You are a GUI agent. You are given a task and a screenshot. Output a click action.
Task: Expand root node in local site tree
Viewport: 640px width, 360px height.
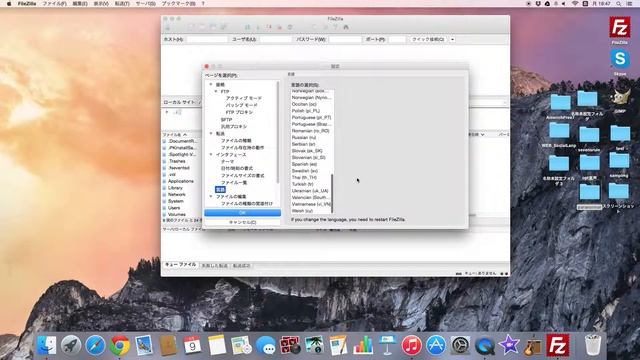(x=167, y=112)
